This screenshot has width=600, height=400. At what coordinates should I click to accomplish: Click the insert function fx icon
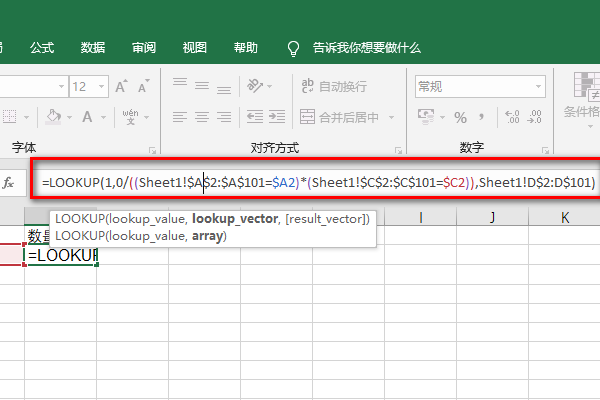(x=9, y=183)
